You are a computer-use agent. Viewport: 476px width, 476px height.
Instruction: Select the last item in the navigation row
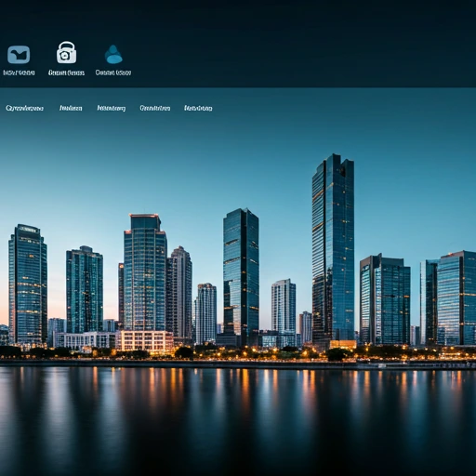point(198,108)
